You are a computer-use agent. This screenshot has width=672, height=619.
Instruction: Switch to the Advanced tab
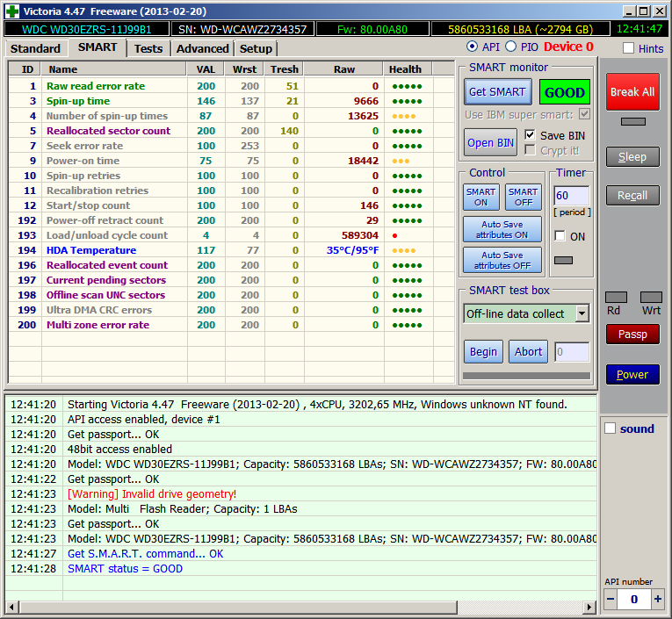[202, 48]
